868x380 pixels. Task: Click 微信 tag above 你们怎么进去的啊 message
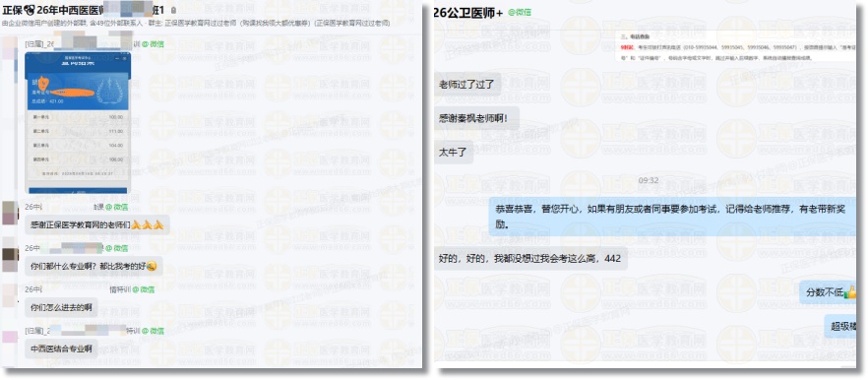click(144, 289)
